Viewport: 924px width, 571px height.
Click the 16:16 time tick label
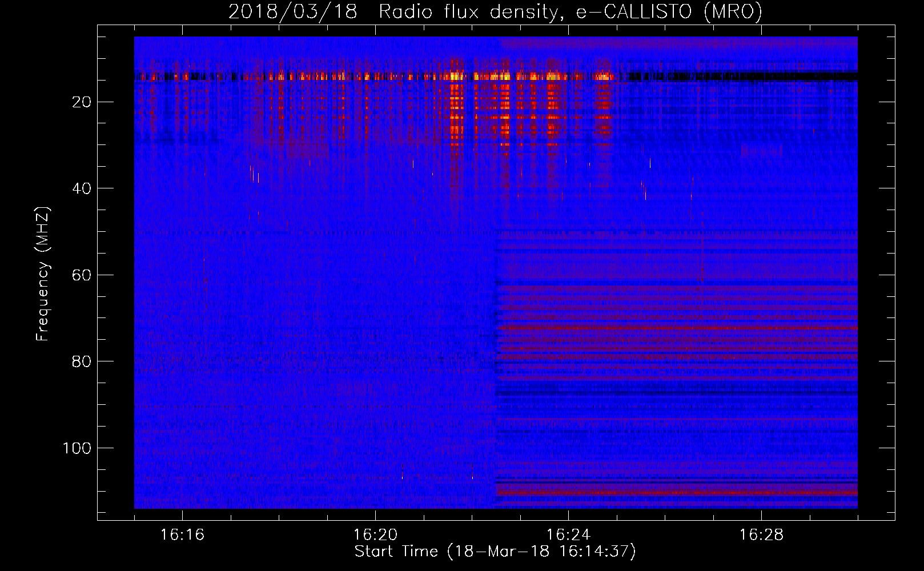coord(182,535)
